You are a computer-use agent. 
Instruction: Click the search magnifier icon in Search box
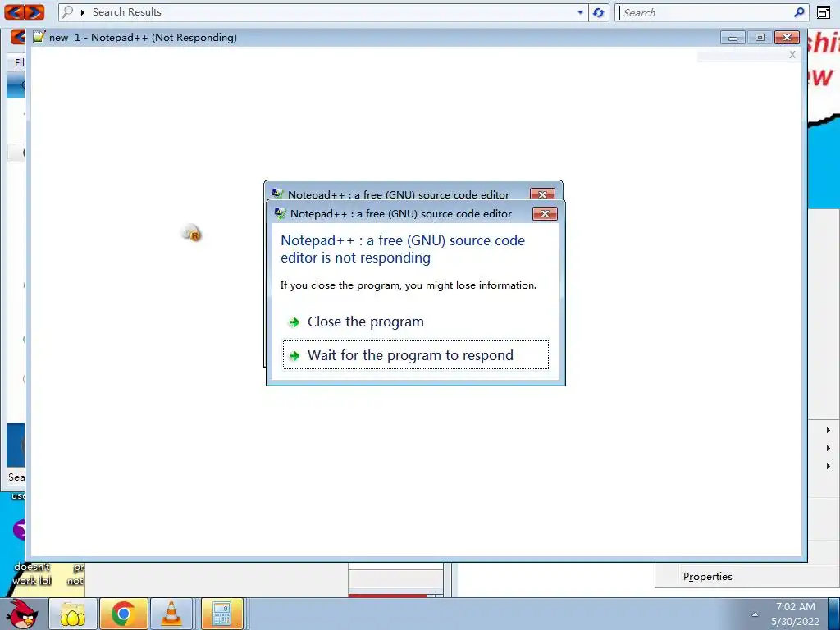coord(799,12)
